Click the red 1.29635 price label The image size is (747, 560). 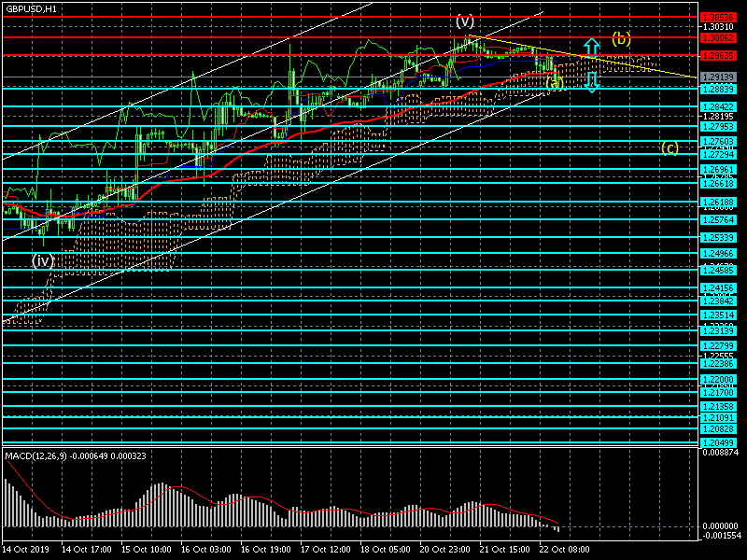(718, 56)
